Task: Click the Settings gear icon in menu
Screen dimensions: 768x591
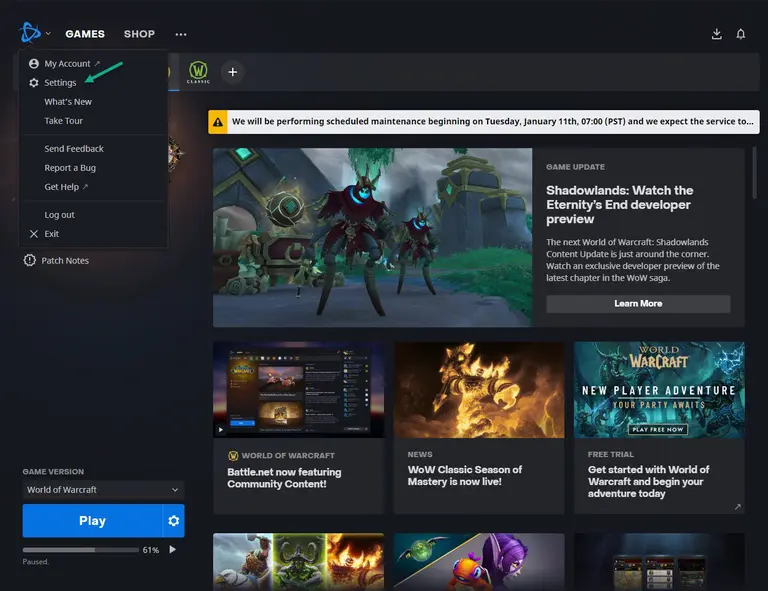Action: click(x=34, y=83)
